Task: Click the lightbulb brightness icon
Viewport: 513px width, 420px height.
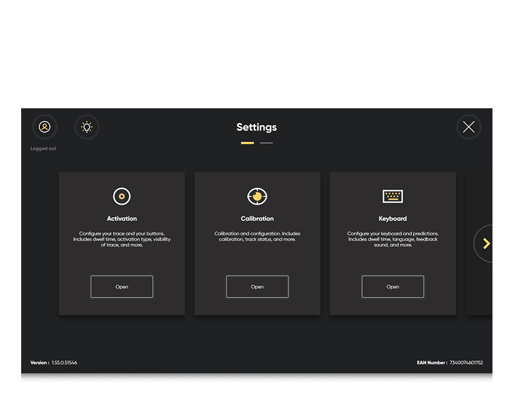Action: [x=86, y=127]
